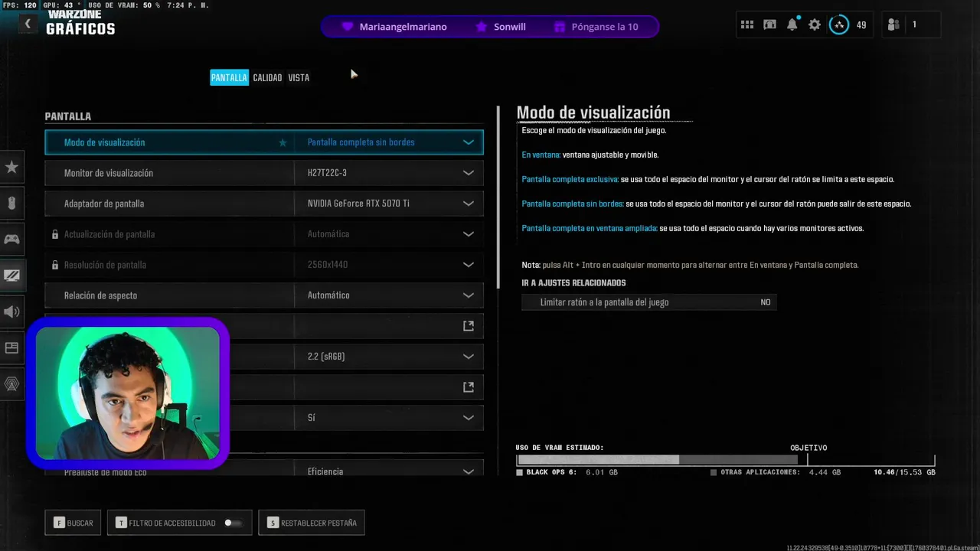Expand the Eficiencia eco mode dropdown
This screenshot has height=551, width=980.
(469, 471)
